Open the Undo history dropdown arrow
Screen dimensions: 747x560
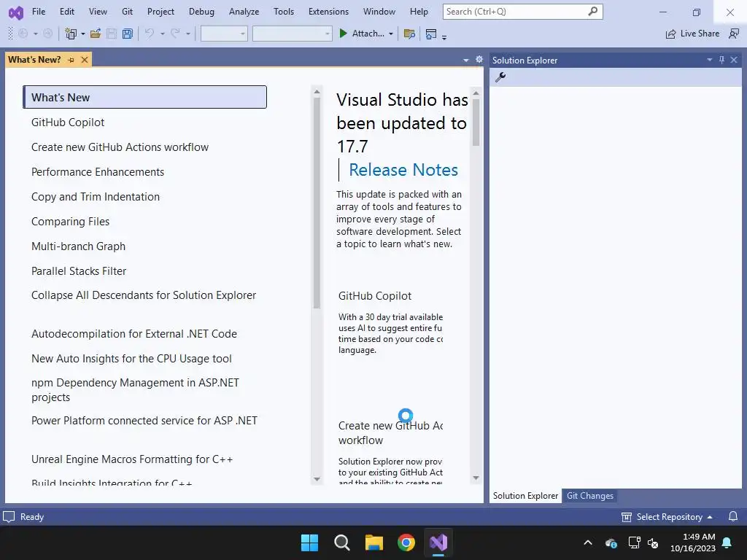163,34
